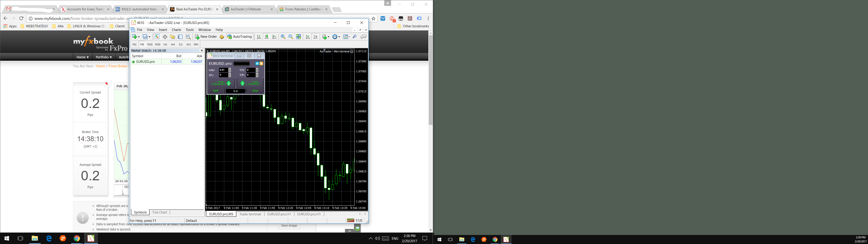Image resolution: width=868 pixels, height=244 pixels.
Task: Toggle the Data Window crosshair-circle icon
Action: pyautogui.click(x=165, y=37)
